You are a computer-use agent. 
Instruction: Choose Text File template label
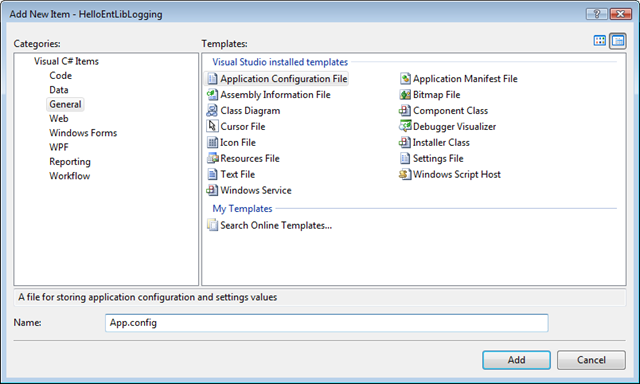[x=238, y=174]
